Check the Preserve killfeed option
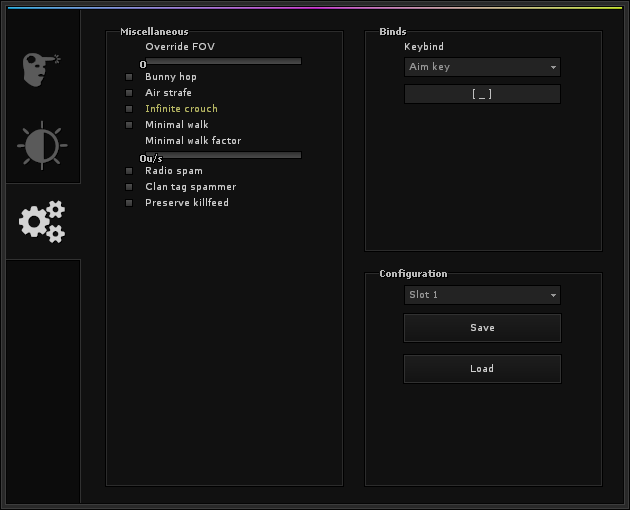 tap(129, 203)
